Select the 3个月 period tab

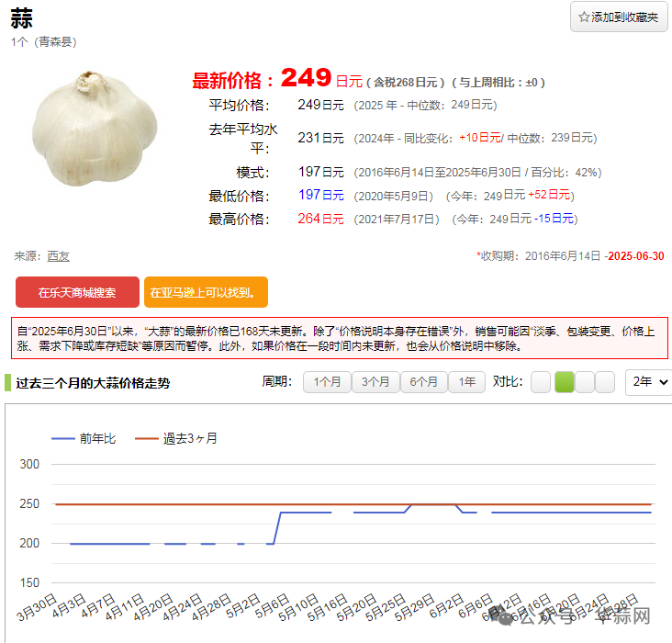pos(375,382)
